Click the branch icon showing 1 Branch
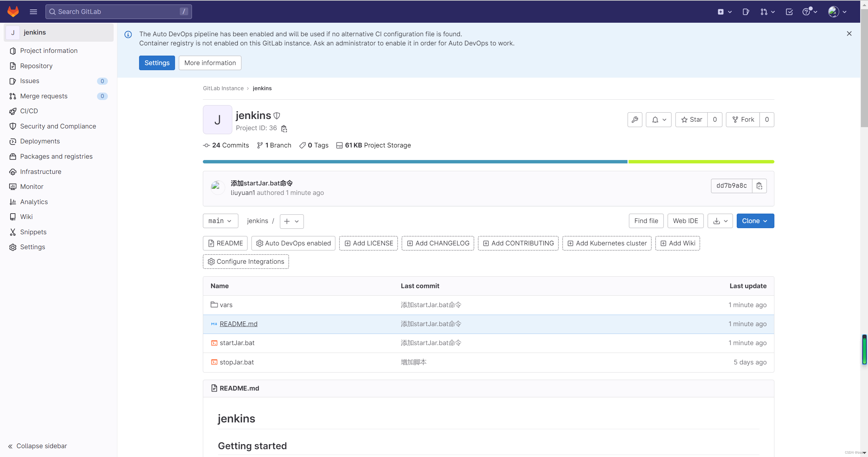 [259, 145]
